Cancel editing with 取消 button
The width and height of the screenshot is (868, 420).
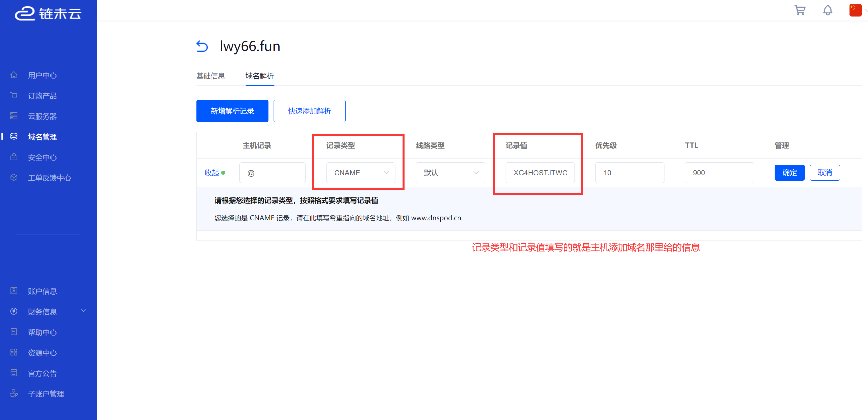824,173
